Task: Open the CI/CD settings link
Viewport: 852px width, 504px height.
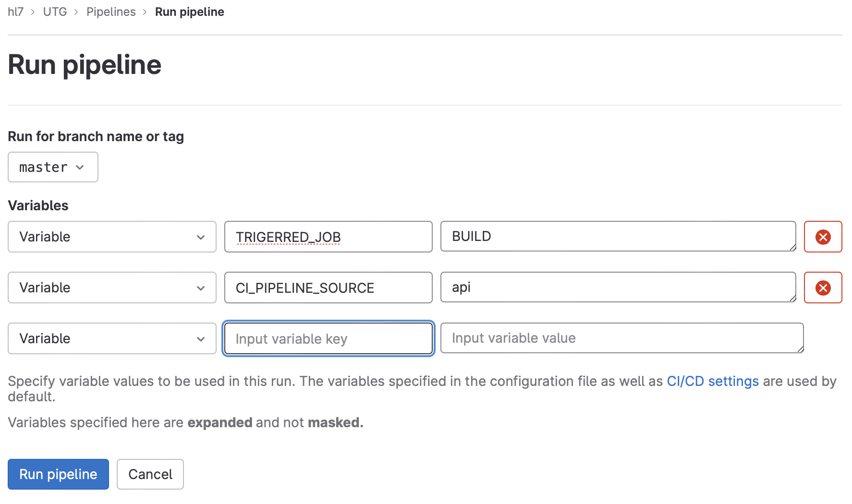Action: click(712, 381)
